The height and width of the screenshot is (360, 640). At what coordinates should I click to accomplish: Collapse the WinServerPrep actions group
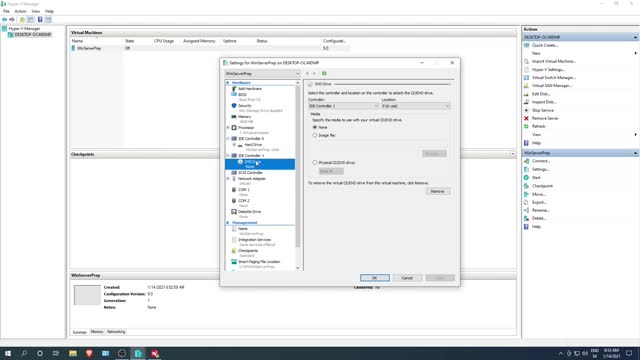(635, 153)
